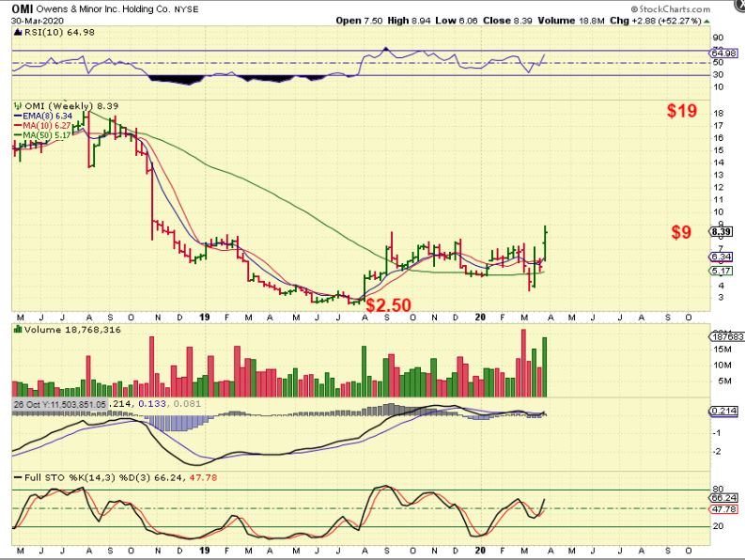Click the MA(50) 5.17 legend text
Image resolution: width=745 pixels, height=560 pixels.
47,135
